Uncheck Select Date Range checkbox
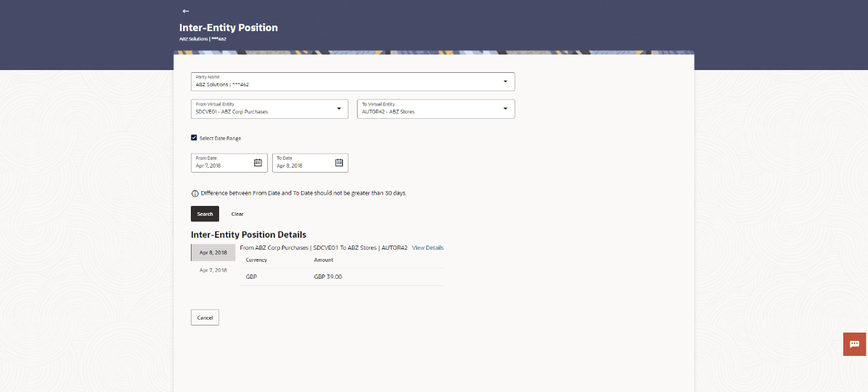Viewport: 868px width, 392px height. tap(194, 138)
